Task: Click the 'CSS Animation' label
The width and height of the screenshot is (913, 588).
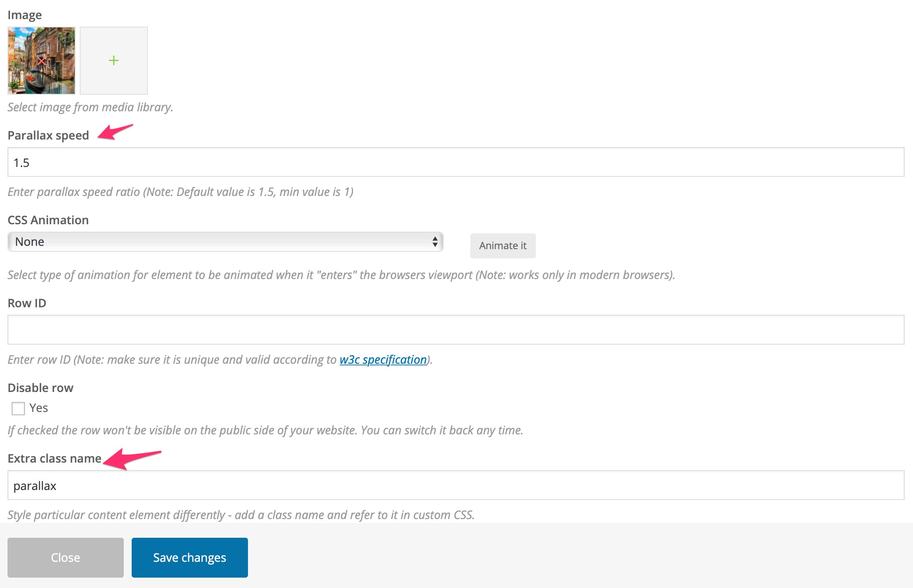Action: (48, 220)
